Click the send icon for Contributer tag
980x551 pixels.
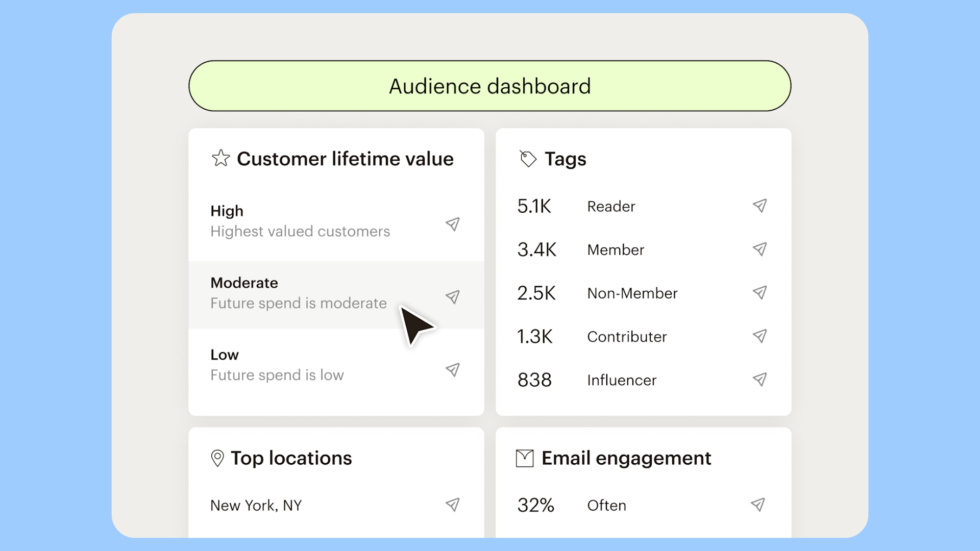[759, 336]
